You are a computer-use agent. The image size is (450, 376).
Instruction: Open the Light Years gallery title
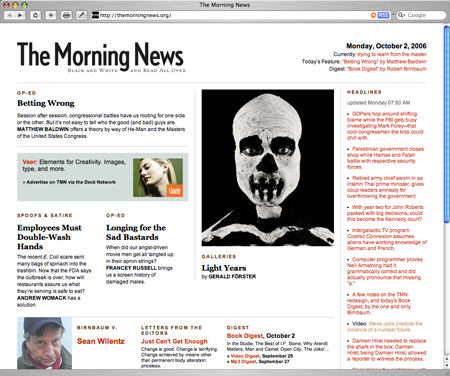pyautogui.click(x=224, y=268)
